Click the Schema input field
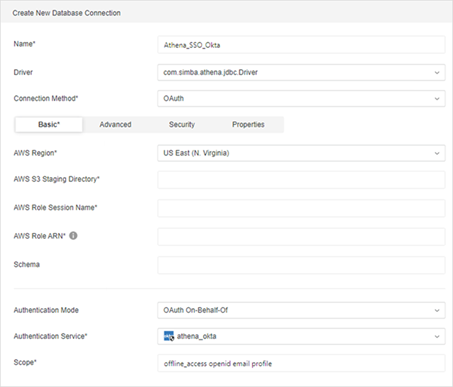453x387 pixels. pos(301,265)
